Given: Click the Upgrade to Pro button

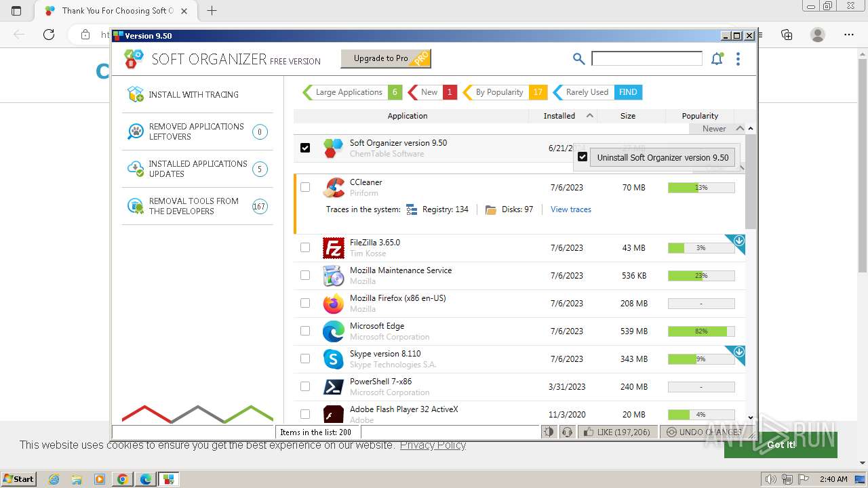Looking at the screenshot, I should click(x=386, y=59).
